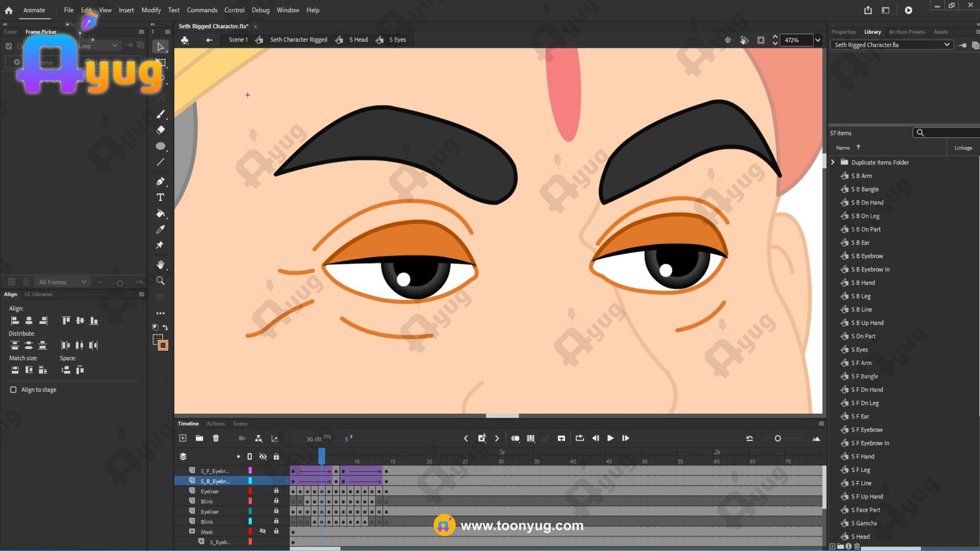Open the Align panel options menu
The image size is (980, 551).
[x=141, y=294]
